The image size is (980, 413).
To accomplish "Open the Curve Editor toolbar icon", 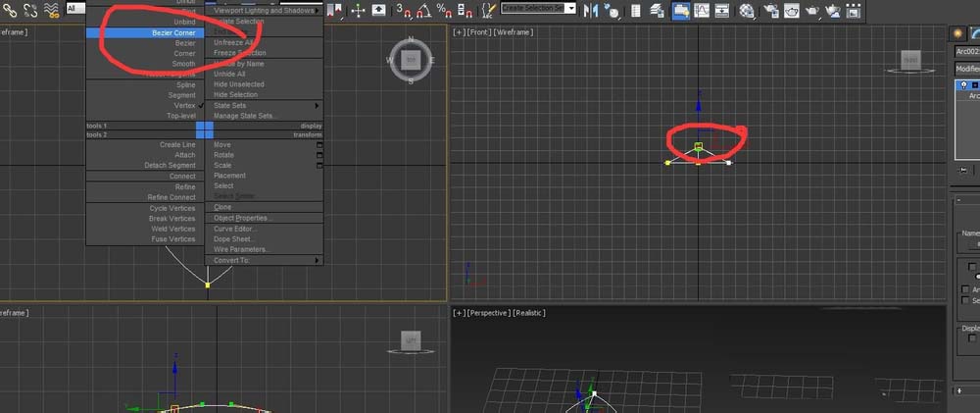I will (703, 9).
